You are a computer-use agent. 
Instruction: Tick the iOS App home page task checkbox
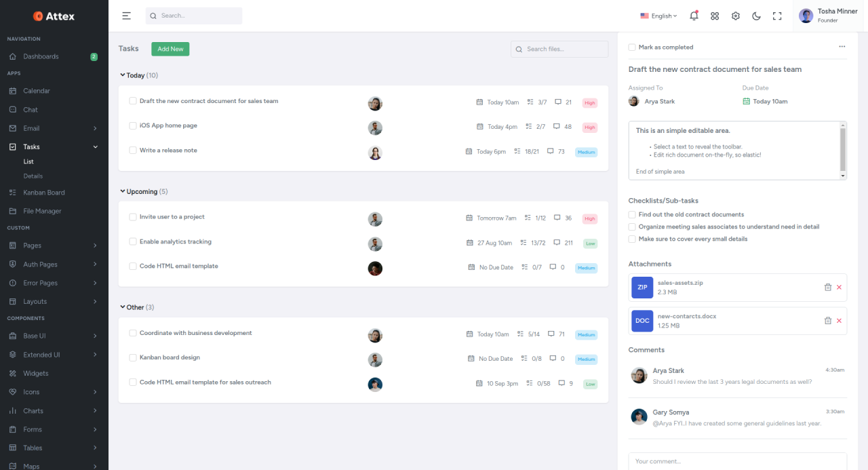[x=133, y=125]
